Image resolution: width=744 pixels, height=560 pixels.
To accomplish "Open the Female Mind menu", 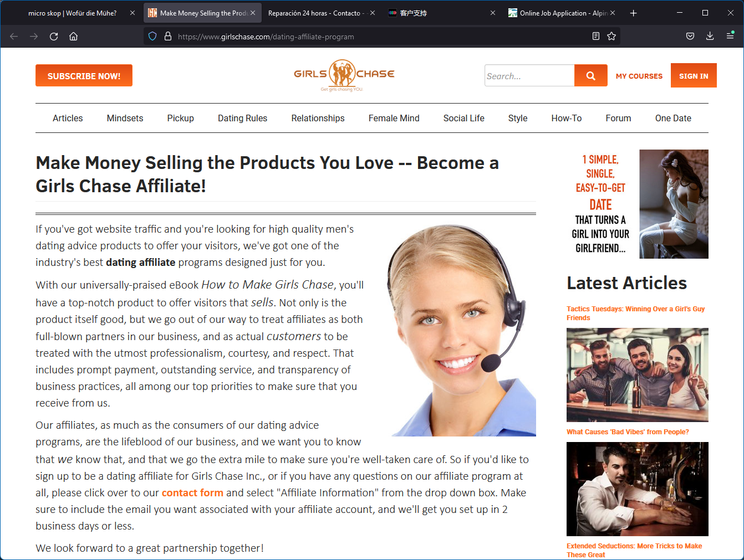I will (394, 118).
